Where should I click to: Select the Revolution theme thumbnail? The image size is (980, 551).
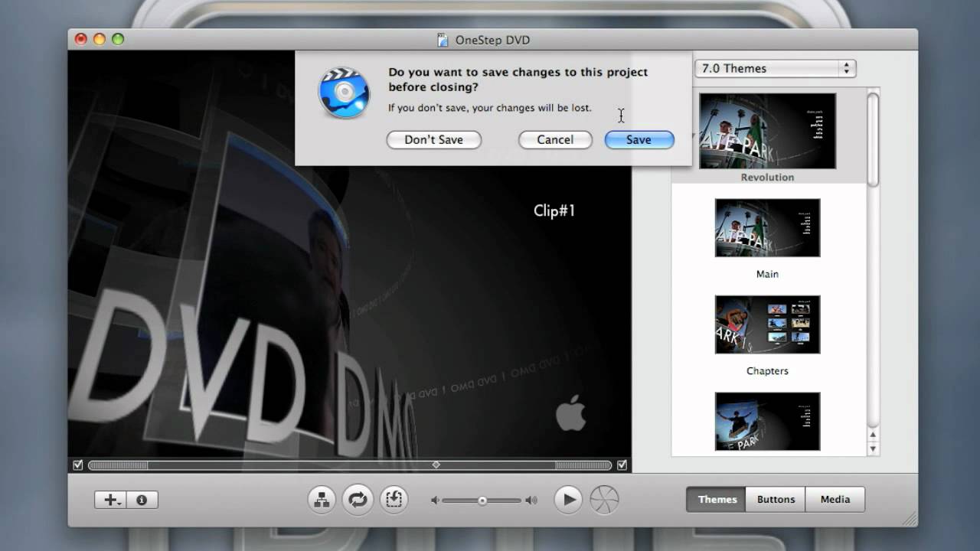pyautogui.click(x=767, y=131)
